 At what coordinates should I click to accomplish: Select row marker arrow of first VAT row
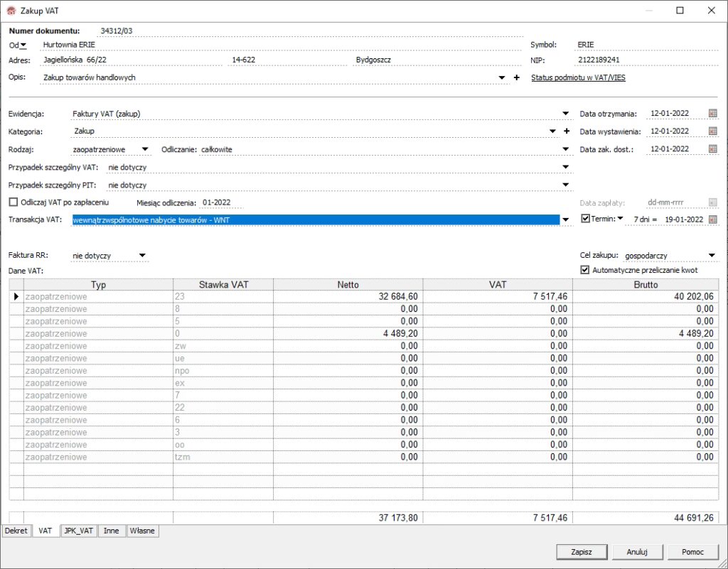16,296
